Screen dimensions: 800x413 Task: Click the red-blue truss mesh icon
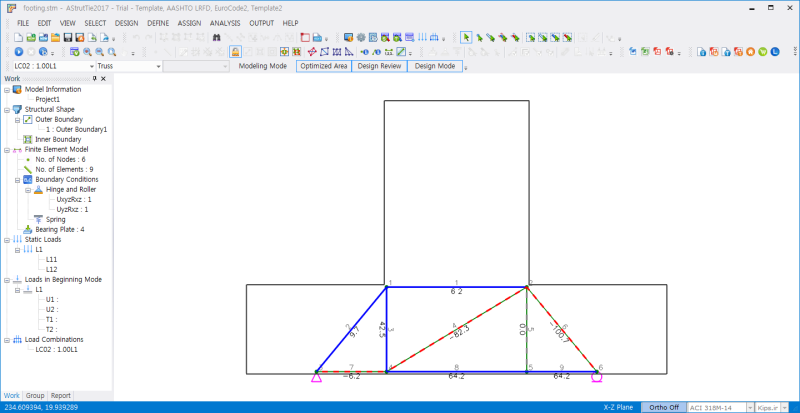[x=312, y=52]
